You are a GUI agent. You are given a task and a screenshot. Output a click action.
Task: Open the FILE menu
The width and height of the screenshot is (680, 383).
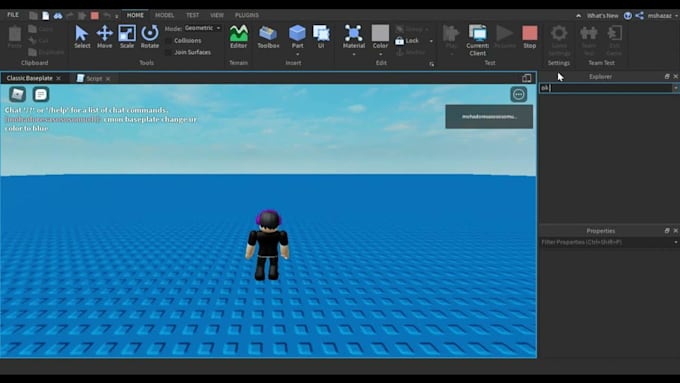pos(13,15)
